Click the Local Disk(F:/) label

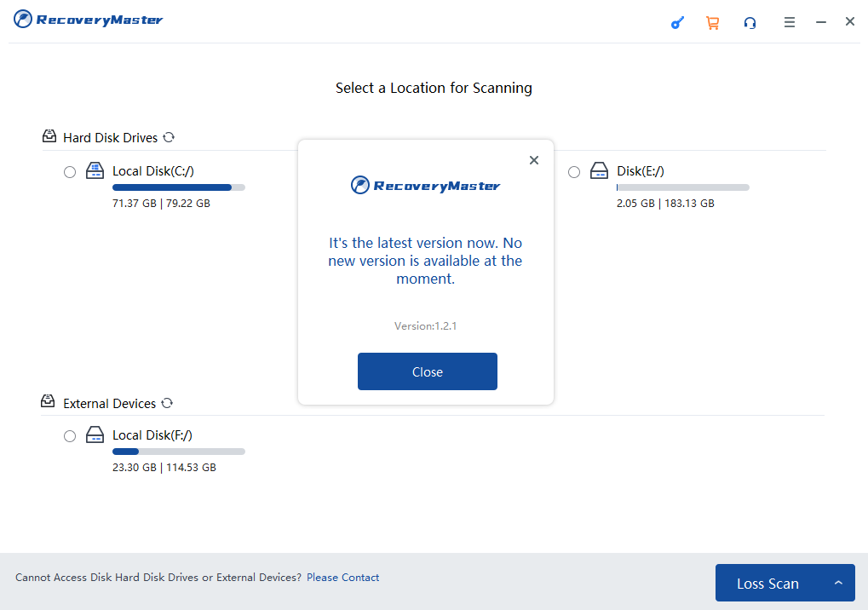[152, 435]
